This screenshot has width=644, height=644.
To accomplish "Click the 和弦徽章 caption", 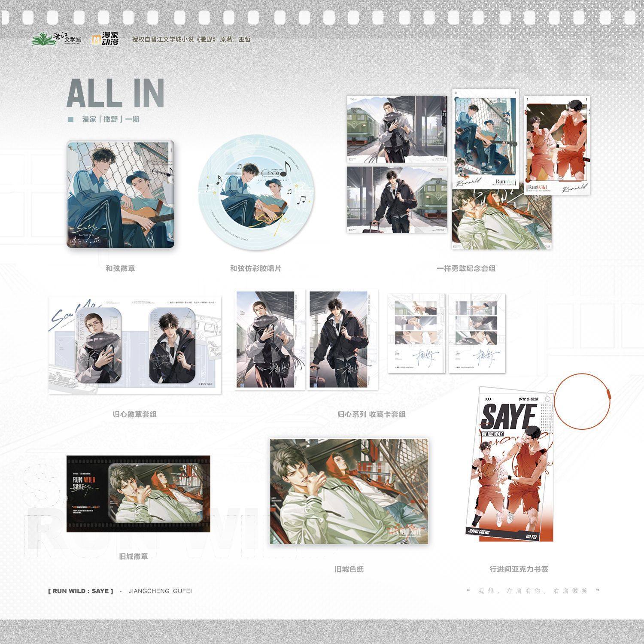I will tap(120, 268).
